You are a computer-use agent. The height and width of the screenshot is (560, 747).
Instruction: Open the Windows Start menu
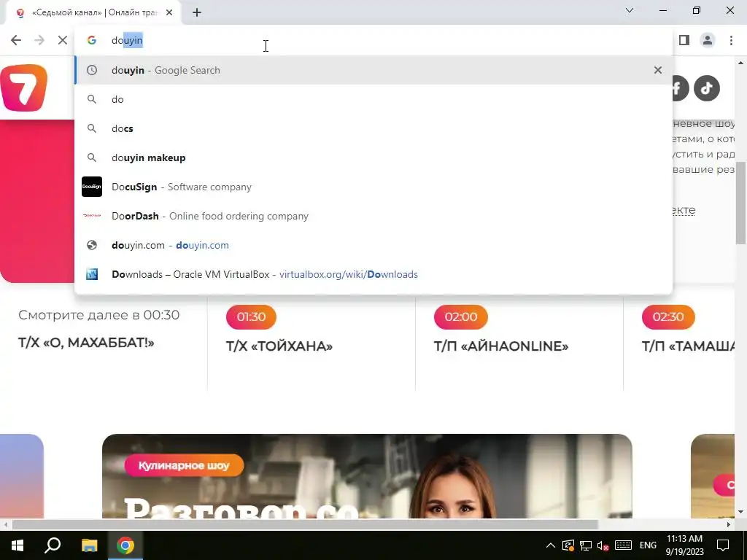coord(18,545)
